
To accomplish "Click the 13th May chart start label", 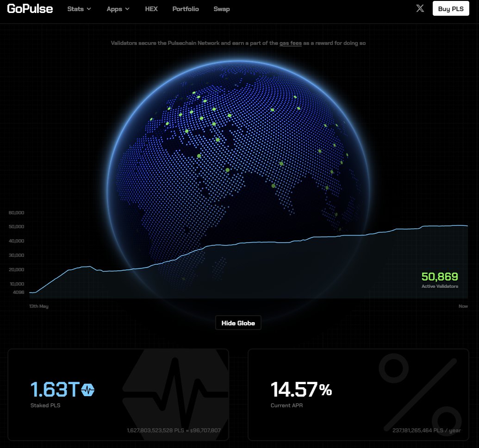I will [39, 306].
